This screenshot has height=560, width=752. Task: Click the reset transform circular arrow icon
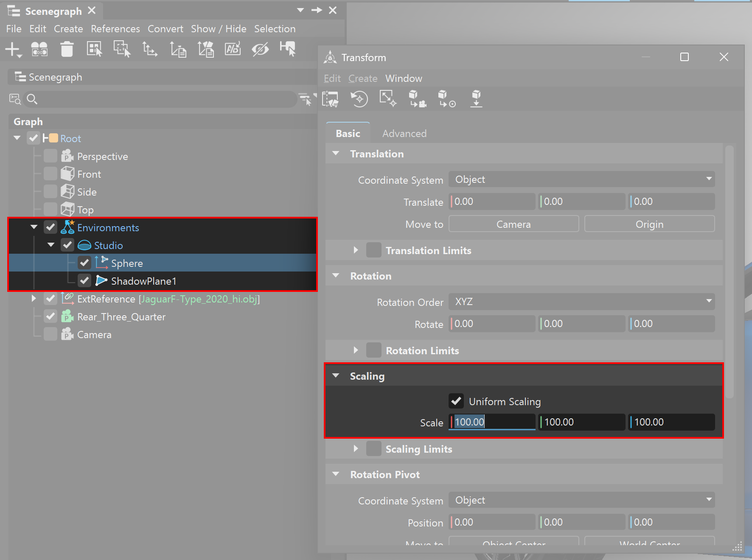(359, 99)
